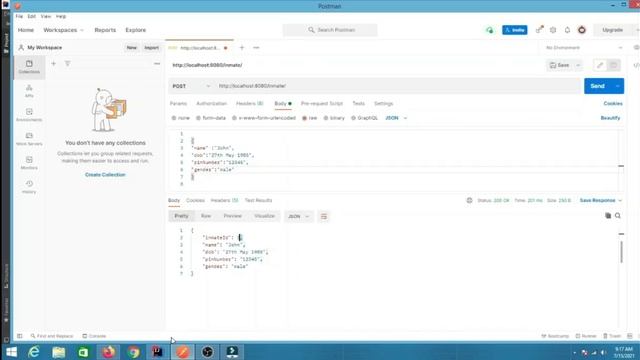The image size is (640, 360).
Task: Click the blue Send button
Action: coord(598,86)
